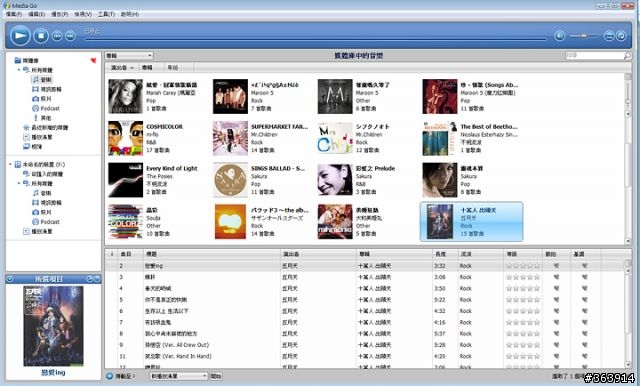640x386 pixels.
Task: Start playback with the large Play button
Action: point(20,35)
